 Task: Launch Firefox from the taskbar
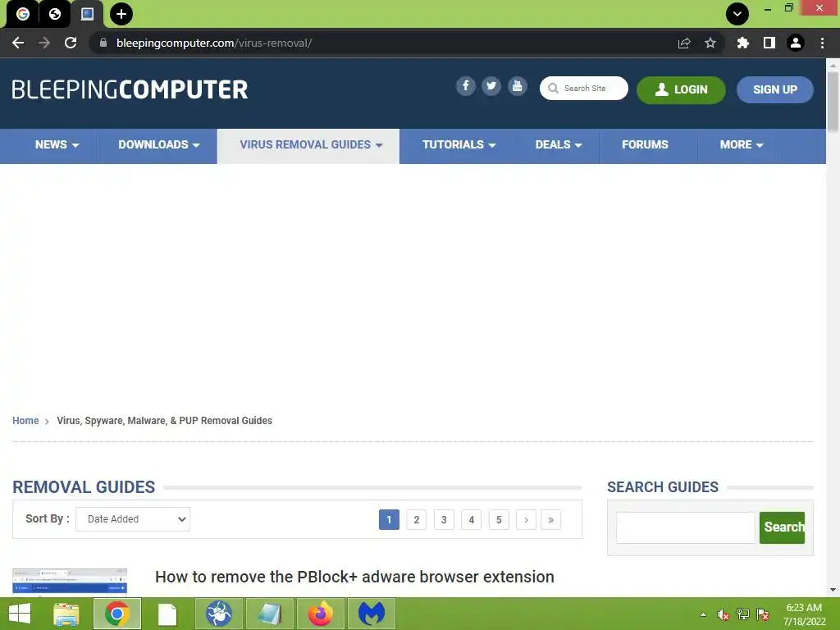tap(321, 614)
